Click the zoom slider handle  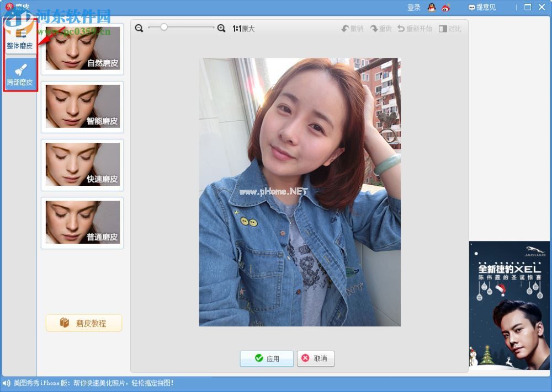(x=164, y=27)
